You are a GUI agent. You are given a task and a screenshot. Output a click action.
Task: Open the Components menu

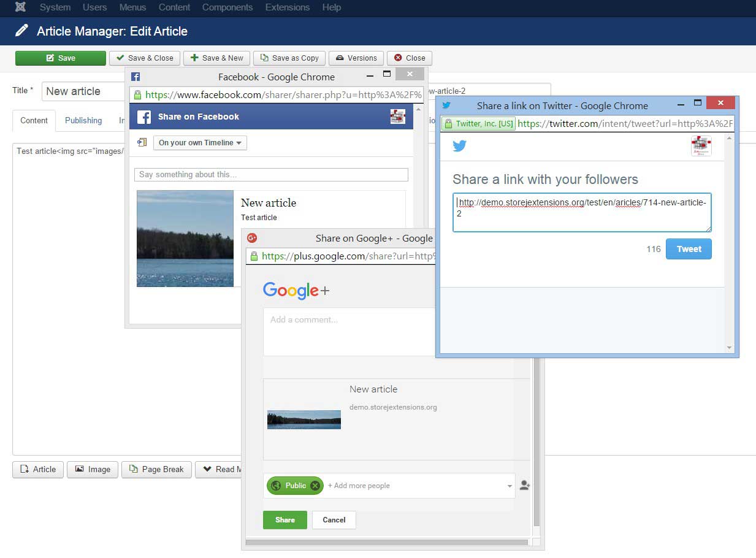(227, 7)
